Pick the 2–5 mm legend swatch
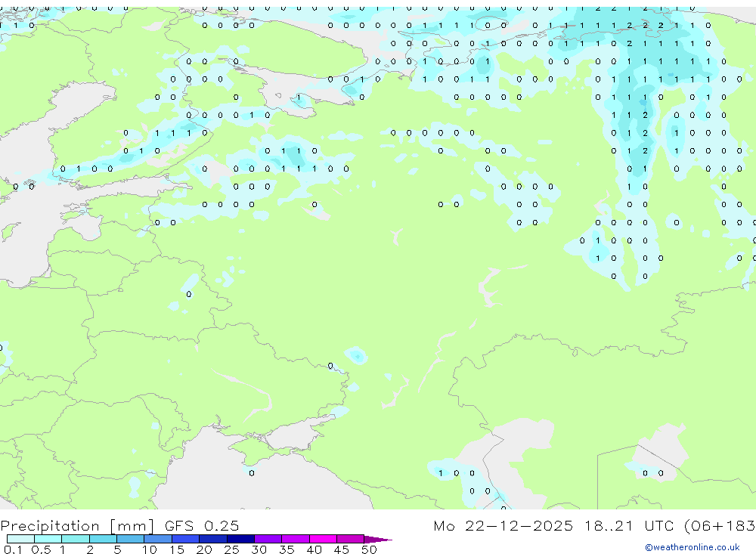Viewport: 756px width, 554px height. pyautogui.click(x=103, y=539)
